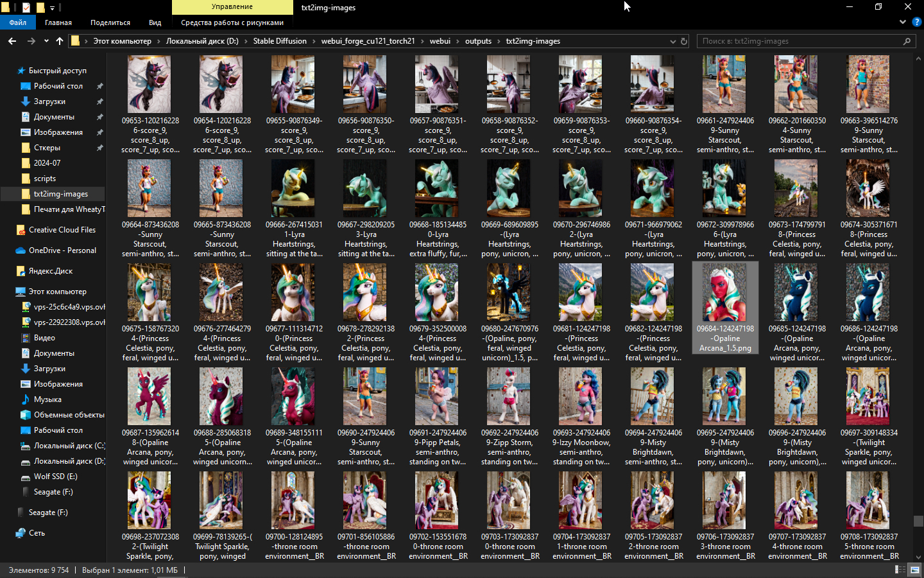Open the recent locations dropdown arrow
Image resolution: width=924 pixels, height=578 pixels.
pos(46,41)
